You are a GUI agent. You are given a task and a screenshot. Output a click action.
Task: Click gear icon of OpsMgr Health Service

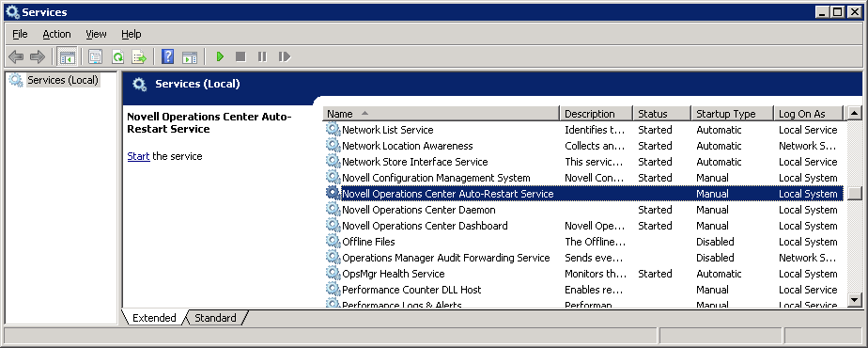point(333,274)
